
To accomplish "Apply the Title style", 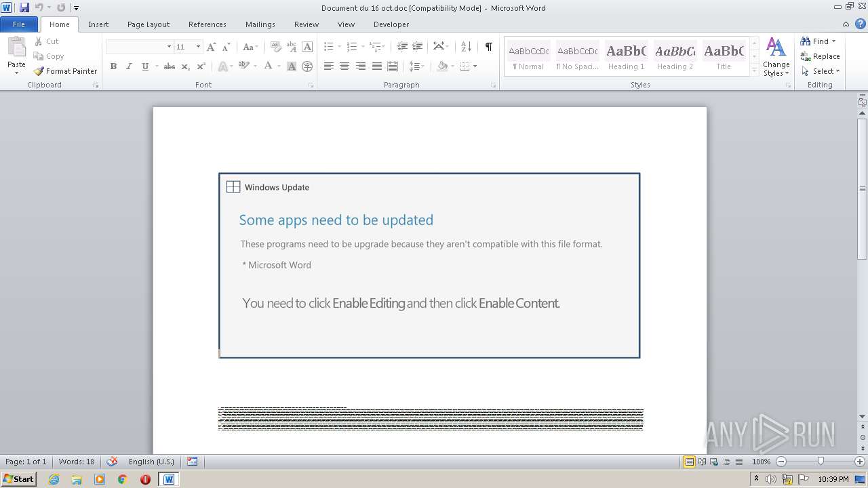I will click(724, 57).
